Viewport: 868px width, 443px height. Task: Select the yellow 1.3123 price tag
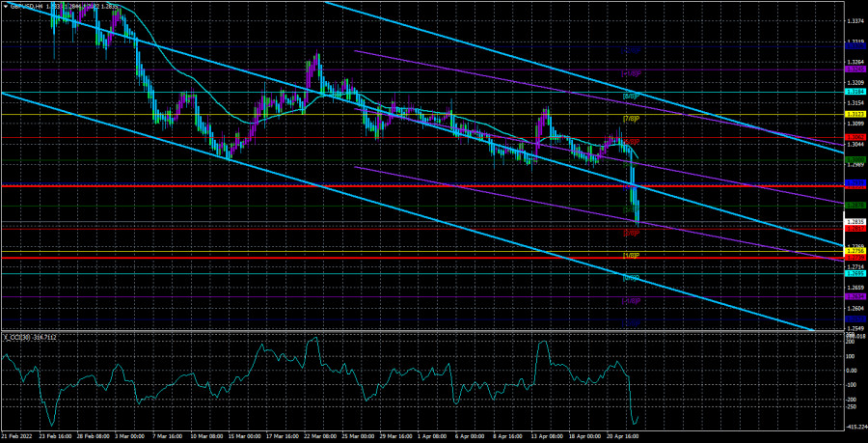click(855, 114)
